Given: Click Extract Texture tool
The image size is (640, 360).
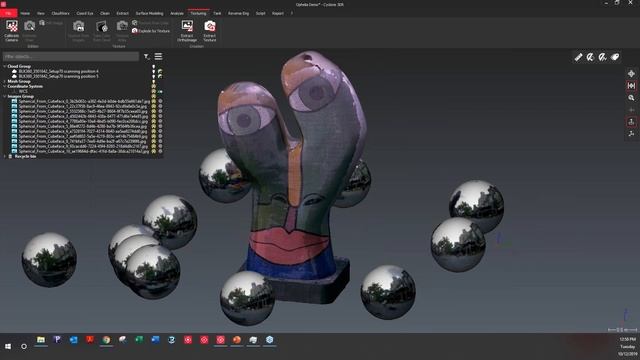Looking at the screenshot, I should (x=210, y=31).
